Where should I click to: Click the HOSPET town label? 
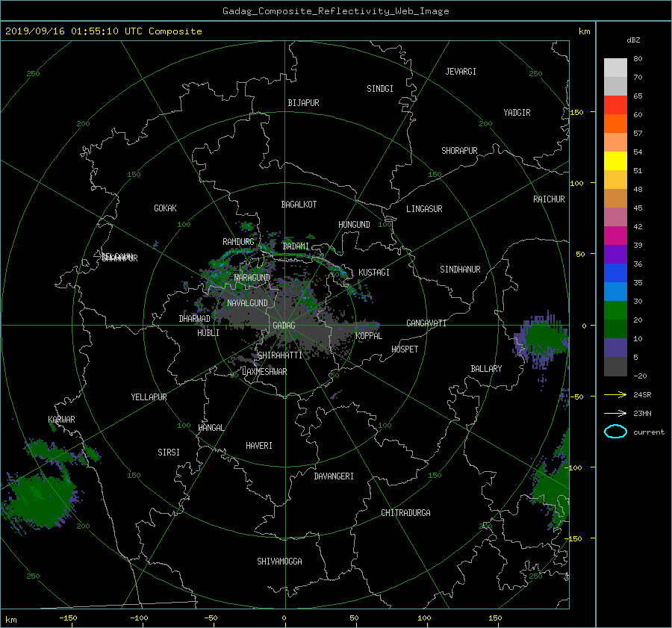405,349
